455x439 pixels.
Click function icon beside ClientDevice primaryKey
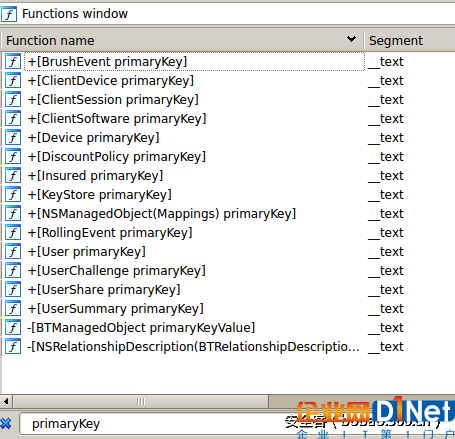(x=13, y=80)
